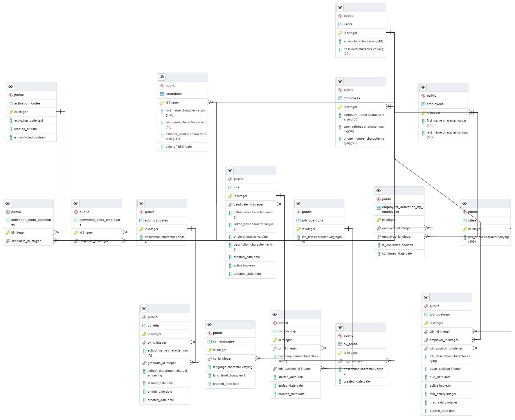
Task: Click the key icon for id in job_postings
Action: click(x=426, y=323)
